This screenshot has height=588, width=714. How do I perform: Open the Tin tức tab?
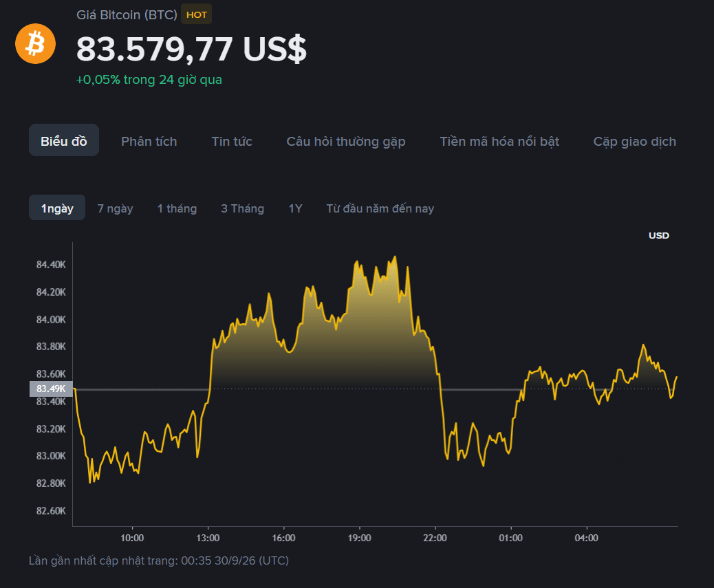[x=232, y=142]
